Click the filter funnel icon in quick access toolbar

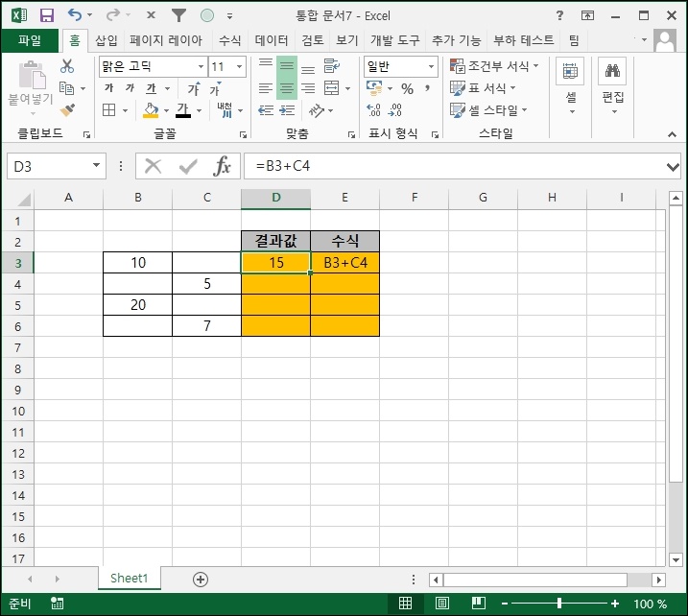coord(178,15)
